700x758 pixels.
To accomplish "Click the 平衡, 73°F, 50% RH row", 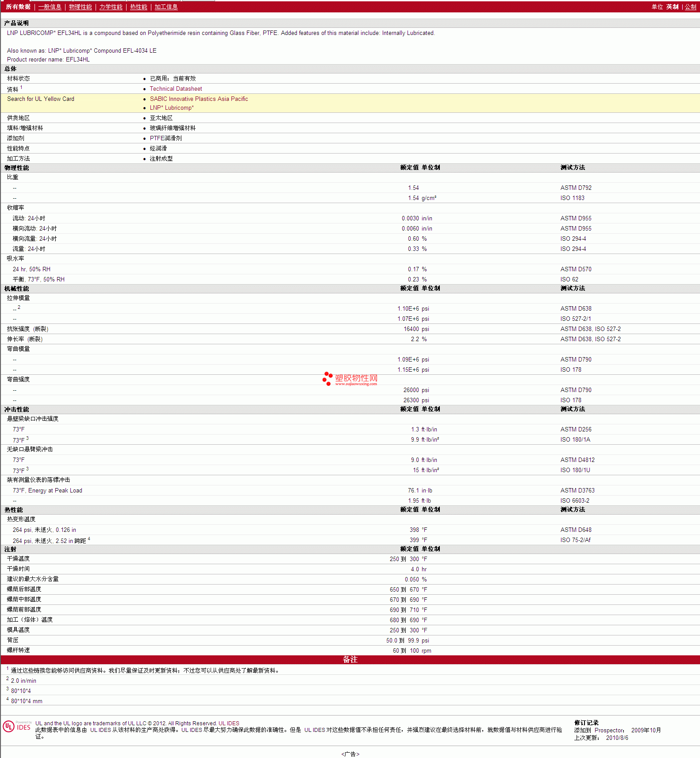I will click(x=350, y=280).
